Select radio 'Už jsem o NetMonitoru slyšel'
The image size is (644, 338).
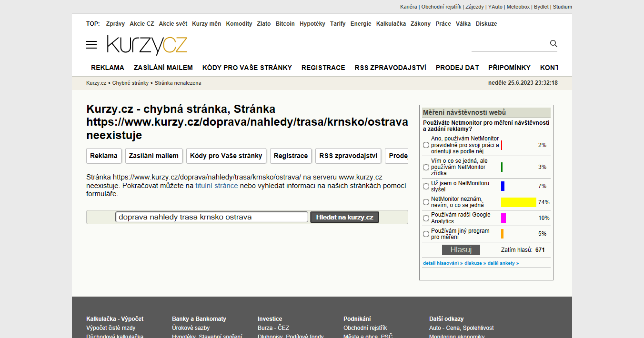coord(426,186)
